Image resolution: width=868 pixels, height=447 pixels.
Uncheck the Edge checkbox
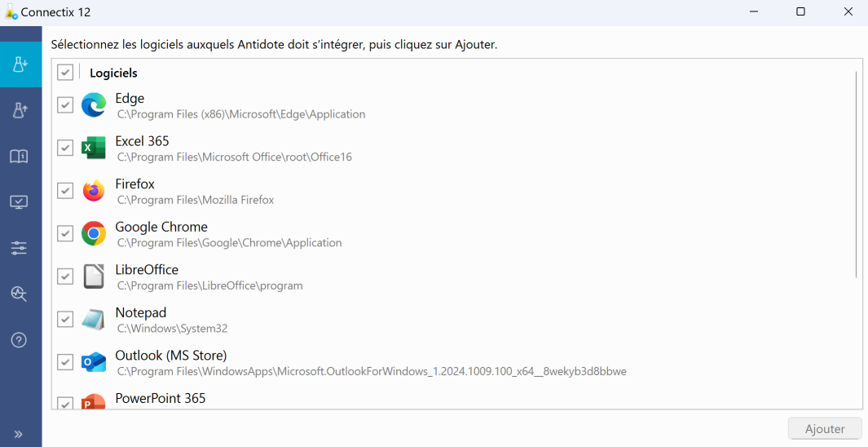click(x=65, y=104)
